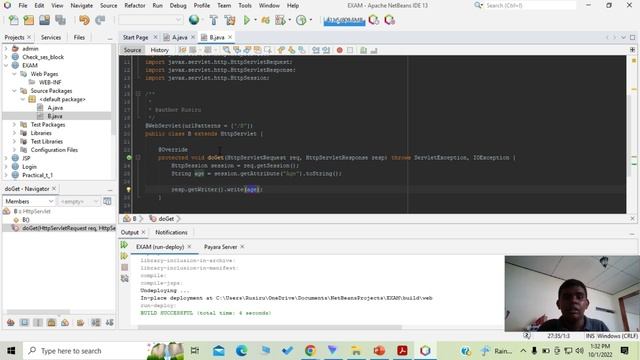Click the second yellow re-run arrows icon
The height and width of the screenshot is (360, 640).
click(x=124, y=256)
